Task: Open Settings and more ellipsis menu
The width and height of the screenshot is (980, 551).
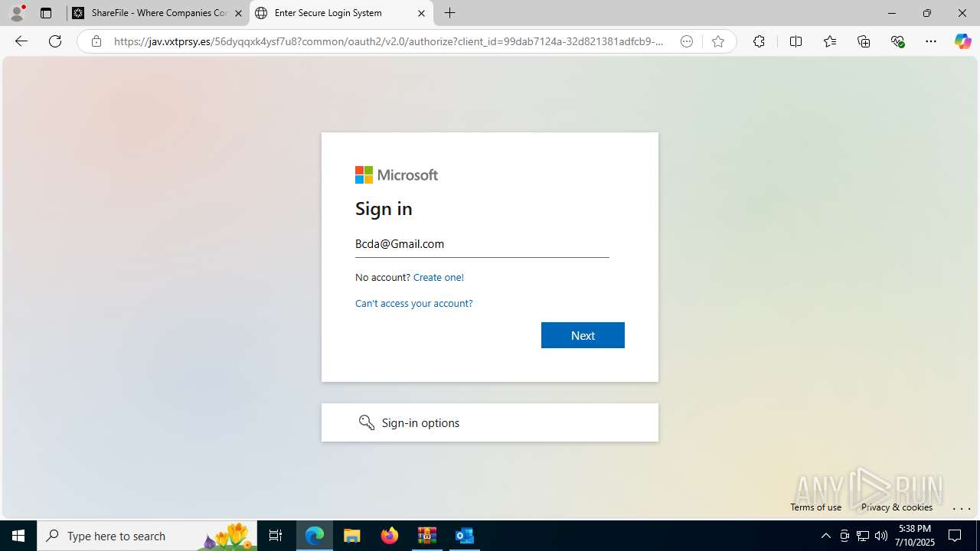Action: [931, 41]
